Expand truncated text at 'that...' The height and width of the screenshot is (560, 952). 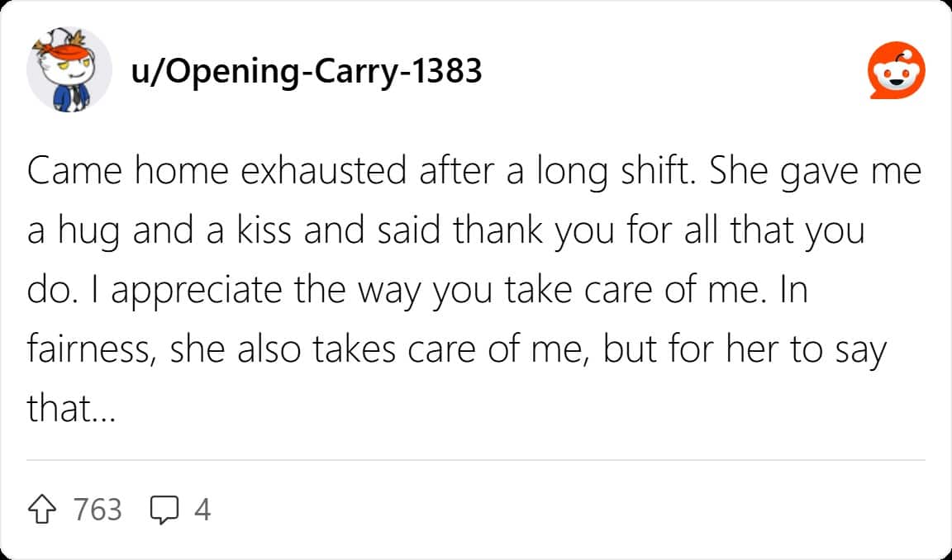coord(71,408)
